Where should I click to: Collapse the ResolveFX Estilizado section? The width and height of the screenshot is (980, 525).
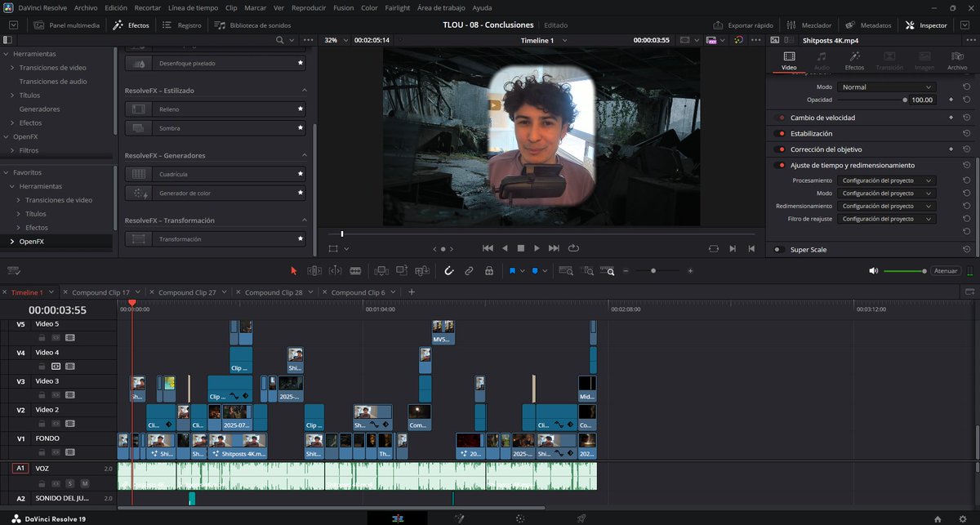tap(304, 91)
